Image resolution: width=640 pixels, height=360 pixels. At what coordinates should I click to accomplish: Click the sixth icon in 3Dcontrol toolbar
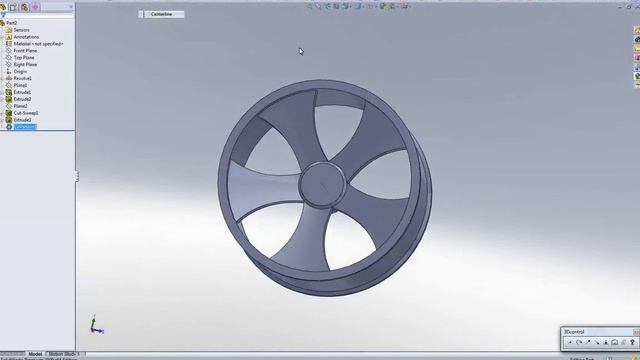coord(614,342)
